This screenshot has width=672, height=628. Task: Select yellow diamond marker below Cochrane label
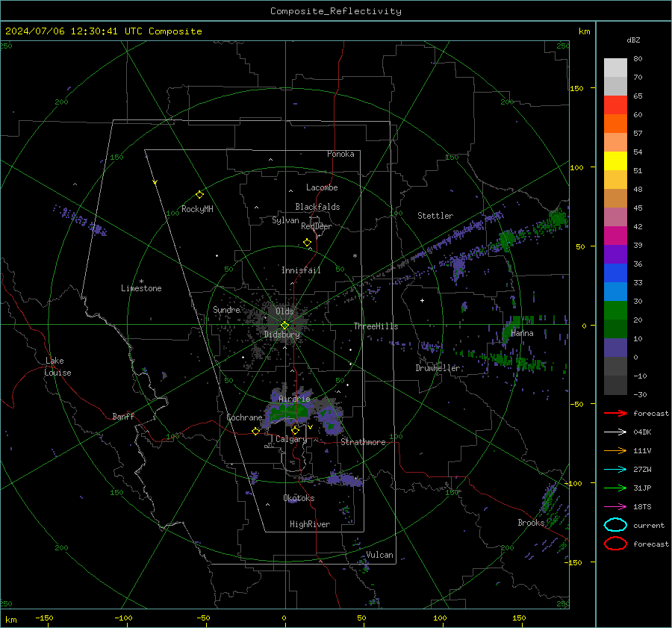coord(255,431)
